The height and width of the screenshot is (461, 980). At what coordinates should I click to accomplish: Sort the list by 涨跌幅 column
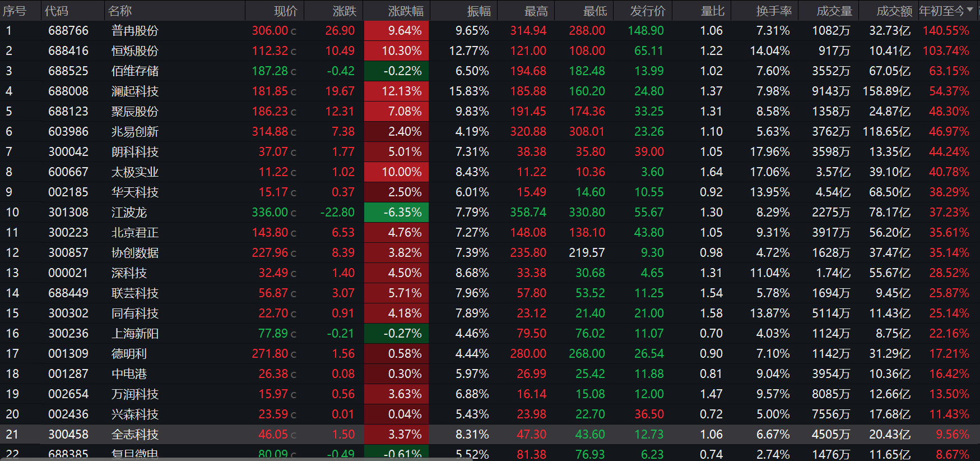(406, 11)
